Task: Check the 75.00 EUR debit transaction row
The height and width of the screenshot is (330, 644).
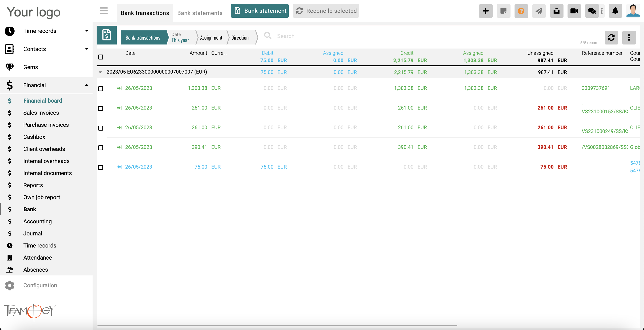Action: [100, 167]
